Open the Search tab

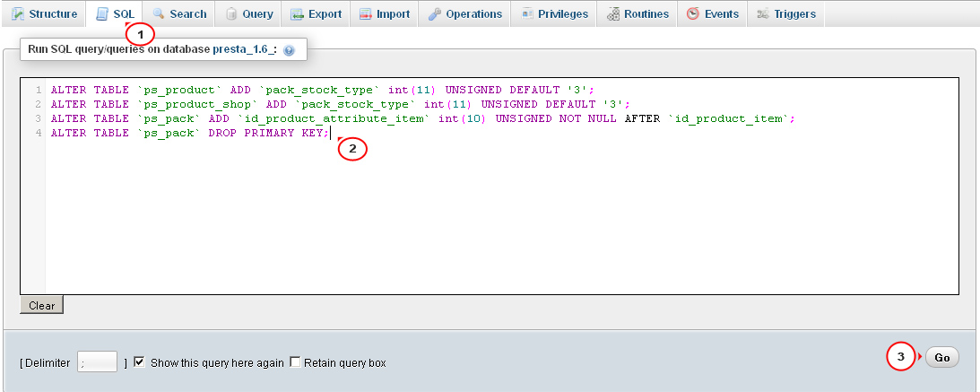(179, 13)
